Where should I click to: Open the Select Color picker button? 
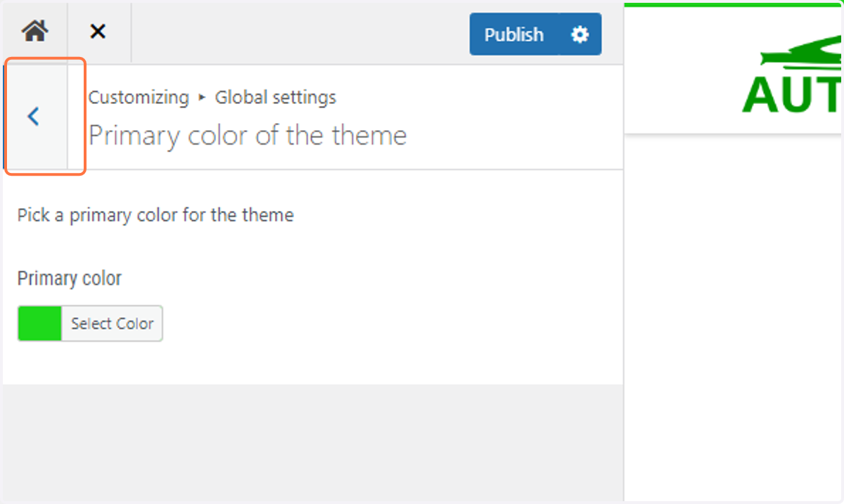[112, 323]
